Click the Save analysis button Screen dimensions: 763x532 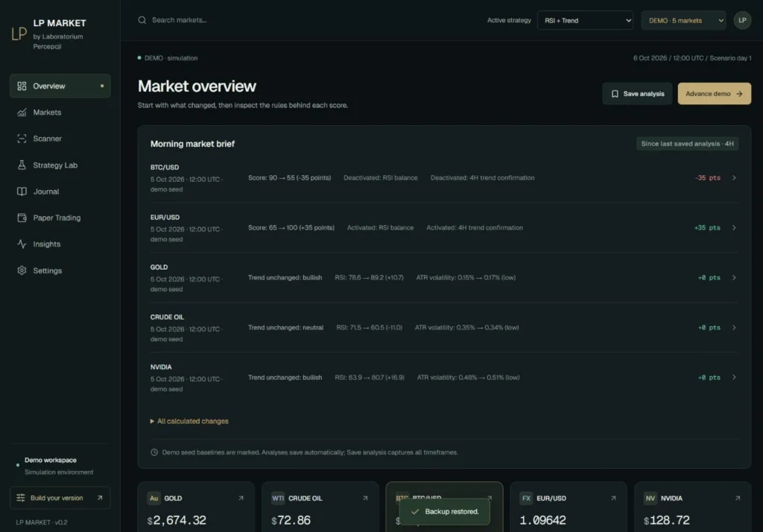point(637,93)
